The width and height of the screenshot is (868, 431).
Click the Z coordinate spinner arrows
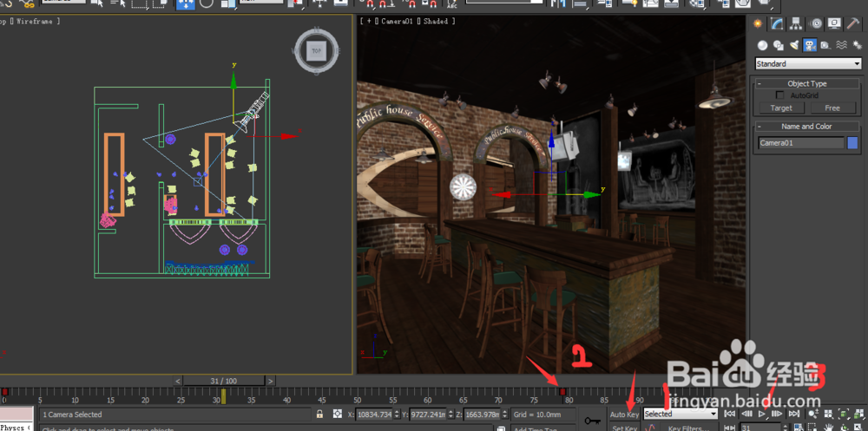[503, 415]
